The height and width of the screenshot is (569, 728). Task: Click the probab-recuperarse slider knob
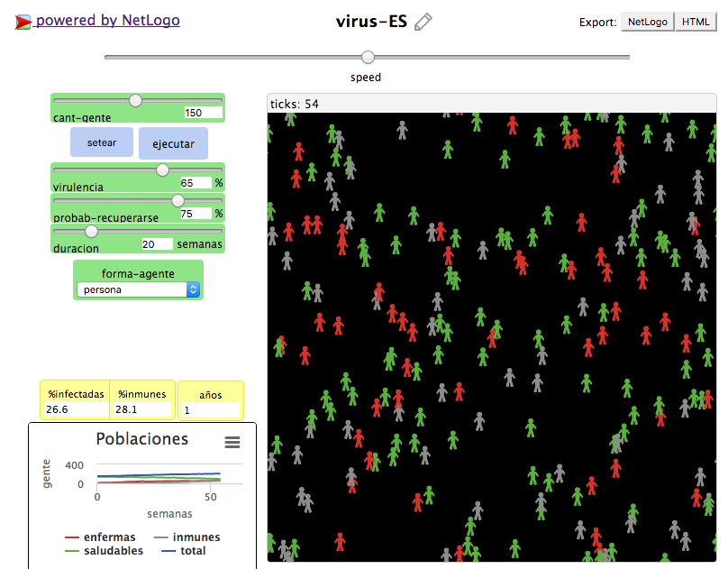coord(177,200)
